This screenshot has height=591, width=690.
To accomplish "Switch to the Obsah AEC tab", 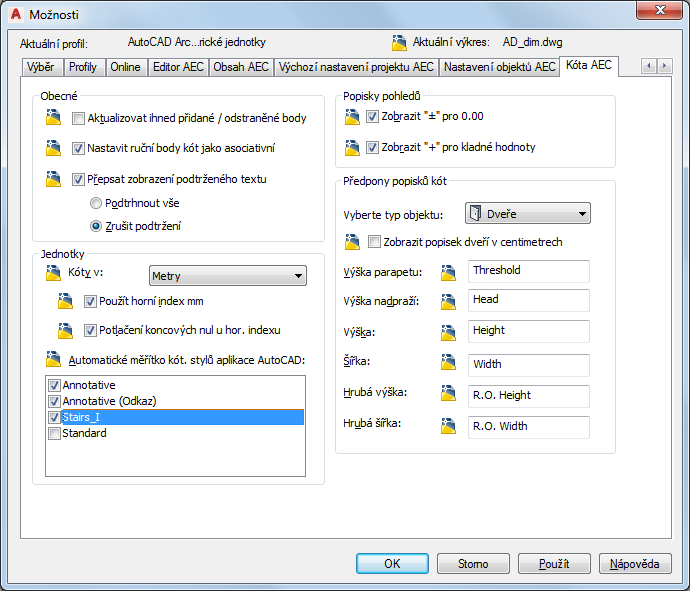I will [241, 67].
